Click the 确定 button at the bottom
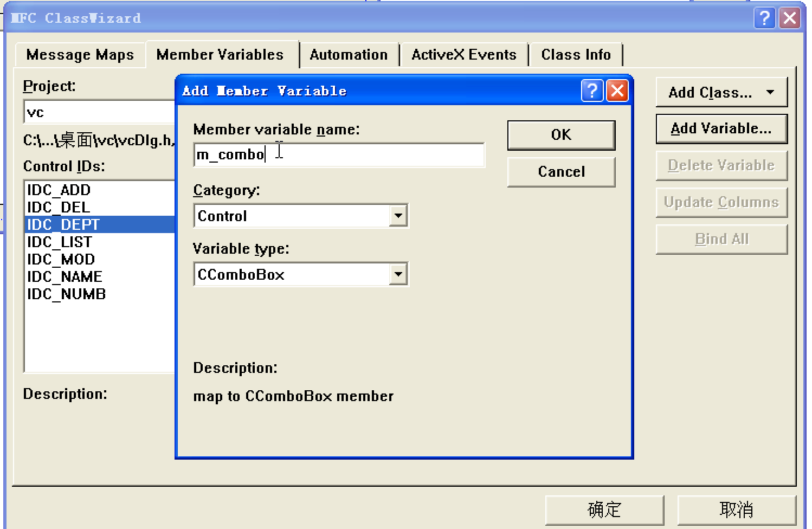This screenshot has height=529, width=812. coord(605,509)
